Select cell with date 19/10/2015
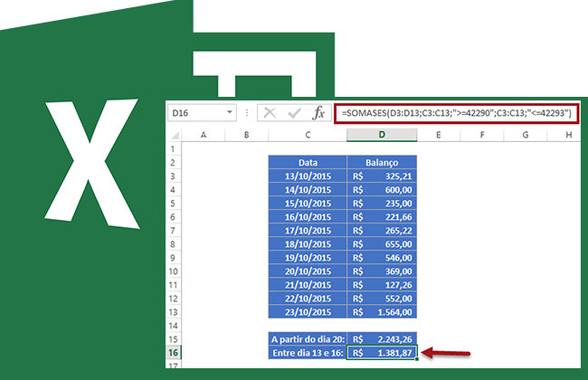This screenshot has height=380, width=588. click(x=308, y=257)
